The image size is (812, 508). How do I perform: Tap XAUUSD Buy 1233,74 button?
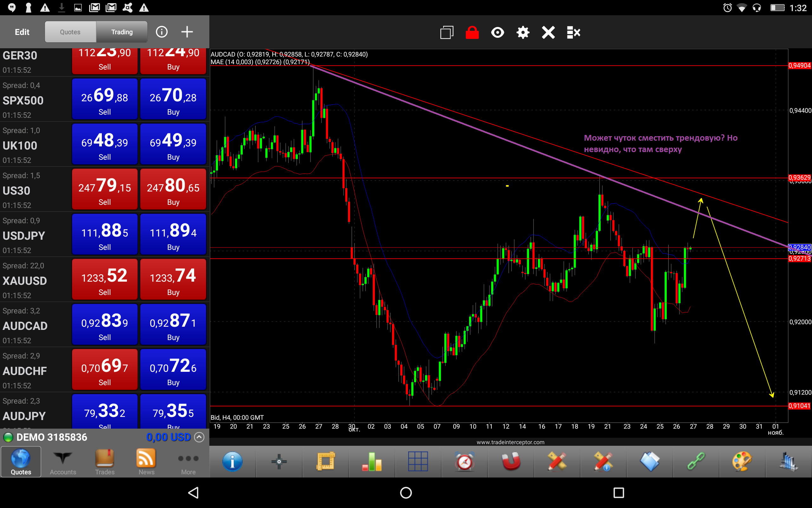coord(173,279)
